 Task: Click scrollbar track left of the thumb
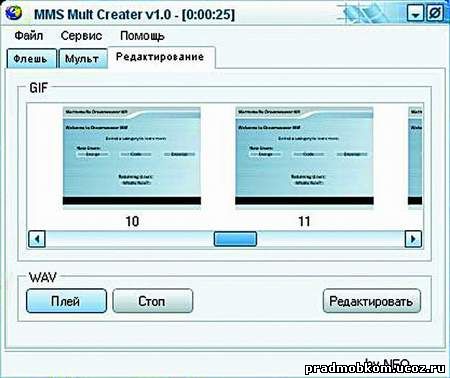[129, 239]
